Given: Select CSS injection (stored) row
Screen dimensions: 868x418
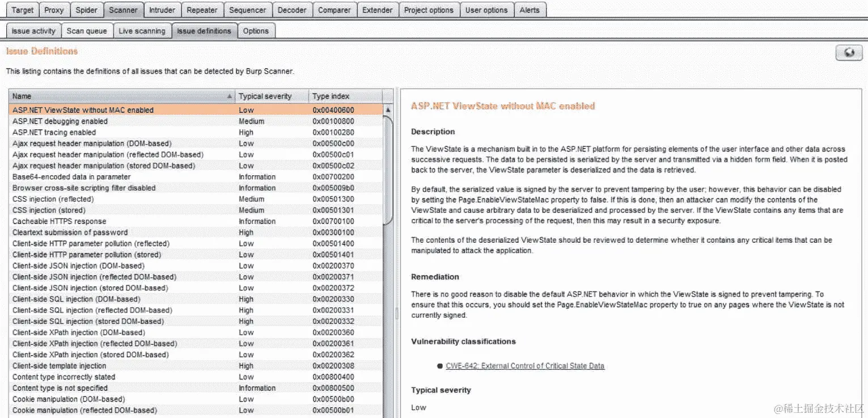Looking at the screenshot, I should pos(196,210).
